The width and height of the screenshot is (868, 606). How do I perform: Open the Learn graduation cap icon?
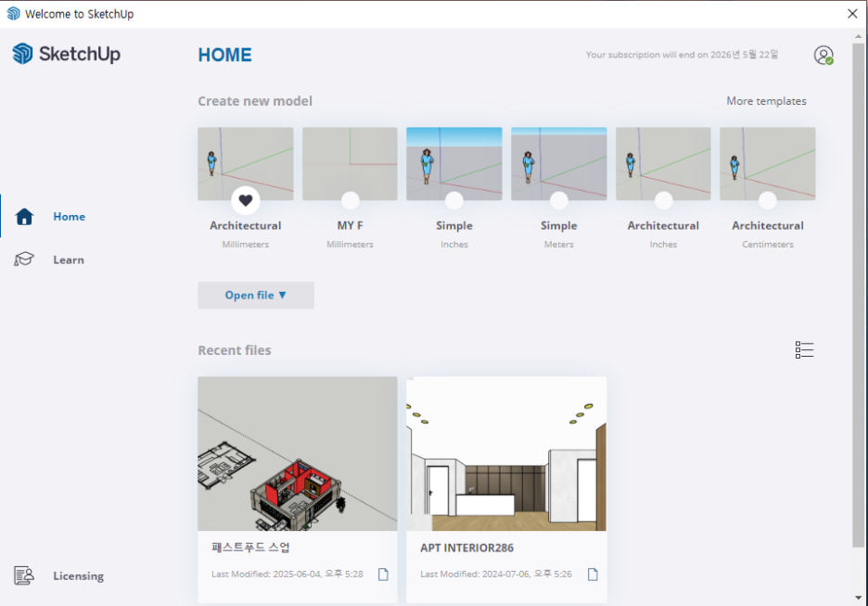pyautogui.click(x=24, y=259)
